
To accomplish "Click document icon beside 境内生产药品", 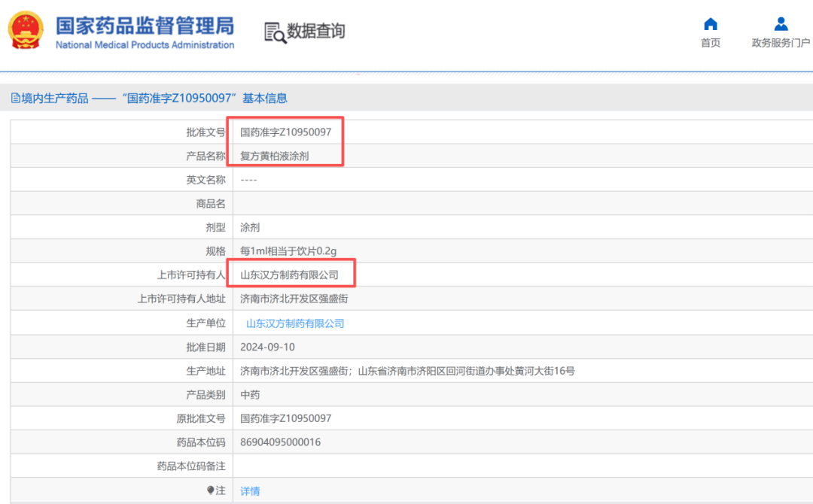I will [16, 98].
